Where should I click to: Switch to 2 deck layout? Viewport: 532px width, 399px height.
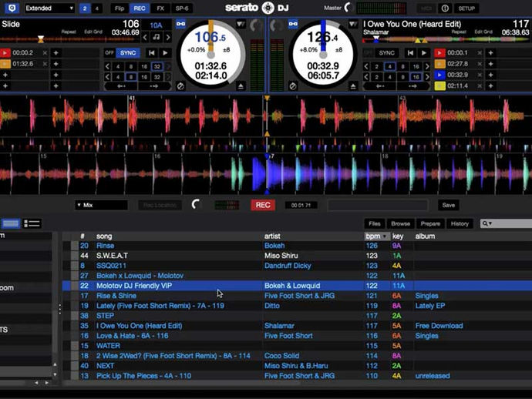85,8
